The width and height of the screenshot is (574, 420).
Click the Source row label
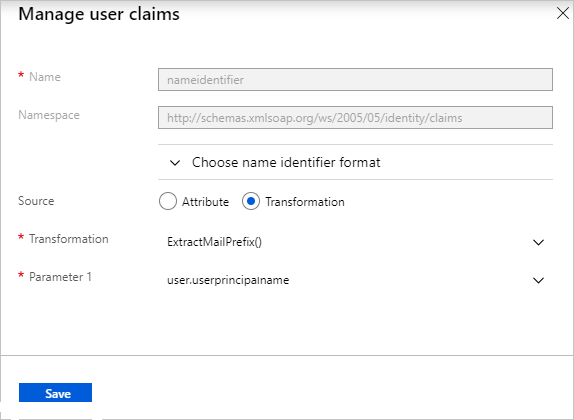(x=36, y=201)
